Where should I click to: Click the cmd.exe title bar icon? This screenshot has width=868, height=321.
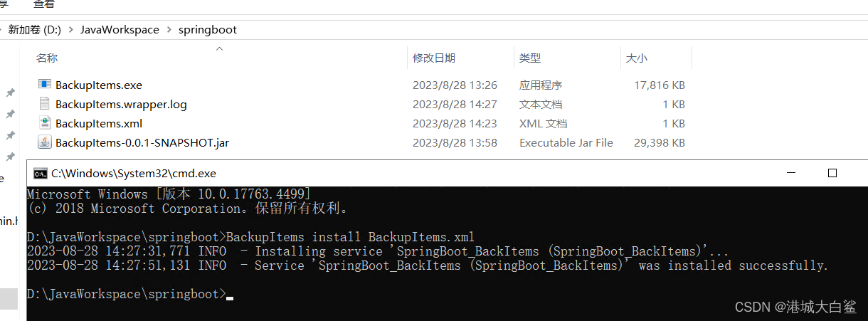pos(41,173)
